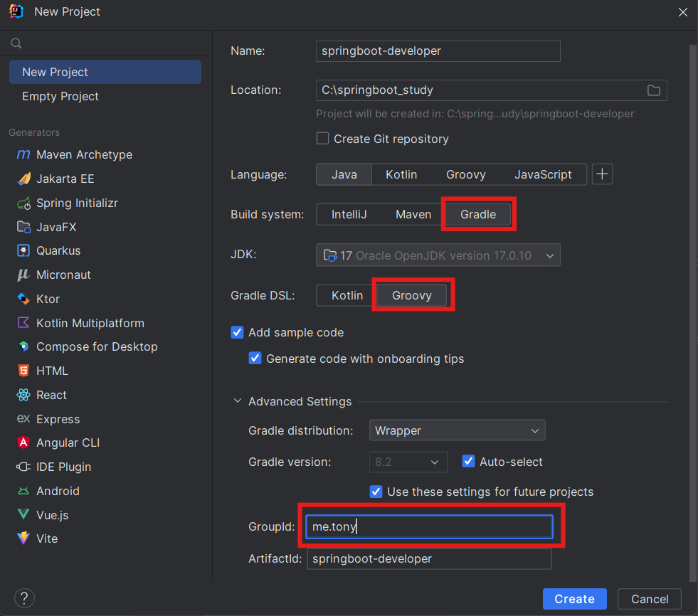Screen dimensions: 698x616
Task: Select the Spring Initializr generator label
Action: point(77,203)
